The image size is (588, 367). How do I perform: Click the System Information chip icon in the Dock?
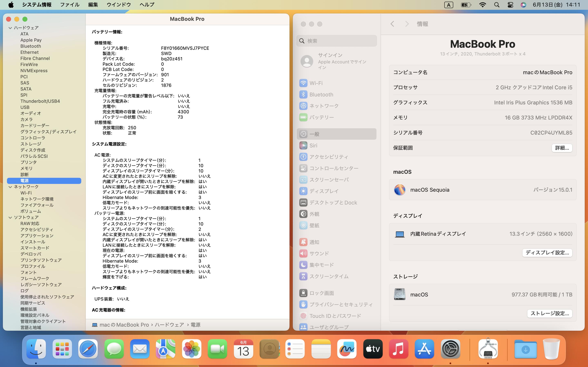488,349
